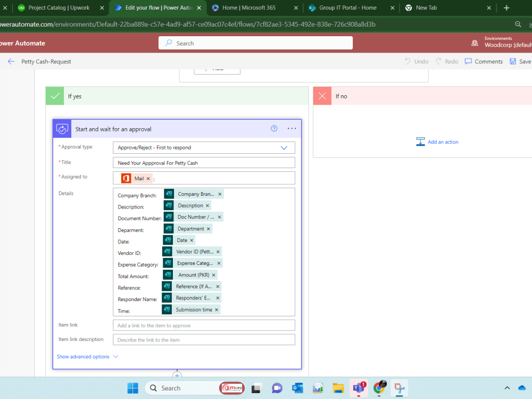532x399 pixels.
Task: Open Google Chrome from the taskbar
Action: coord(379,387)
